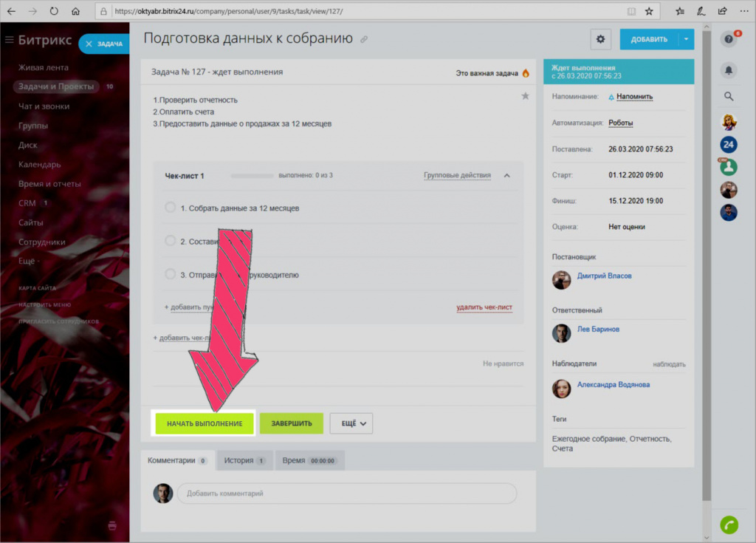756x543 pixels.
Task: Switch to Время tab
Action: click(309, 460)
